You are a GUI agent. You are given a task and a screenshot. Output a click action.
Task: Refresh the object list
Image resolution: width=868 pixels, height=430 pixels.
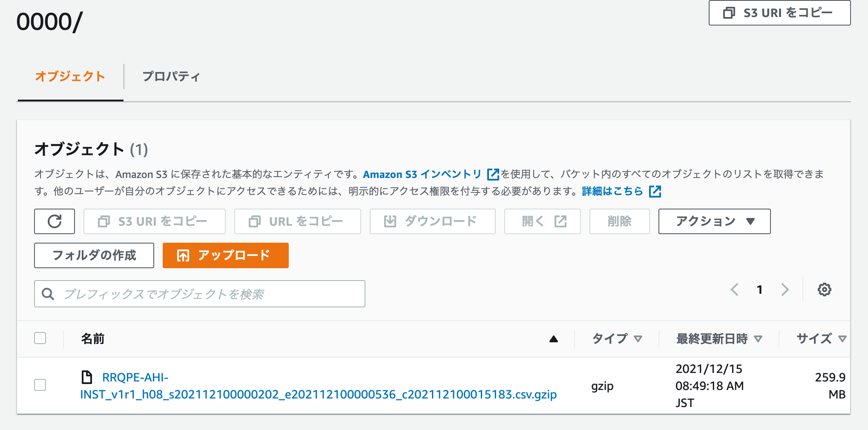[x=54, y=221]
